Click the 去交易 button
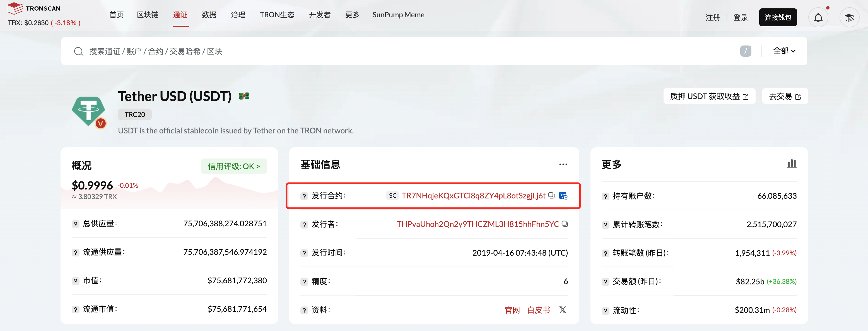 point(785,96)
